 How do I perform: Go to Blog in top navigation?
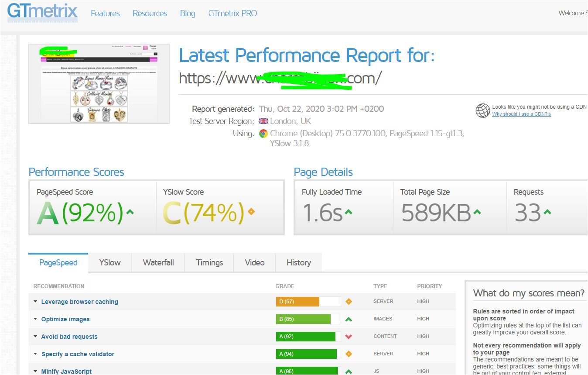click(x=188, y=13)
